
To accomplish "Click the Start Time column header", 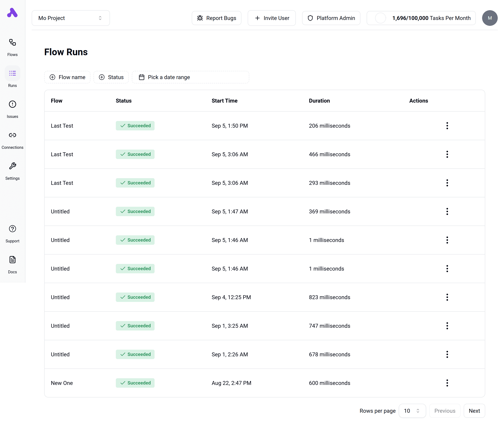I will [224, 101].
